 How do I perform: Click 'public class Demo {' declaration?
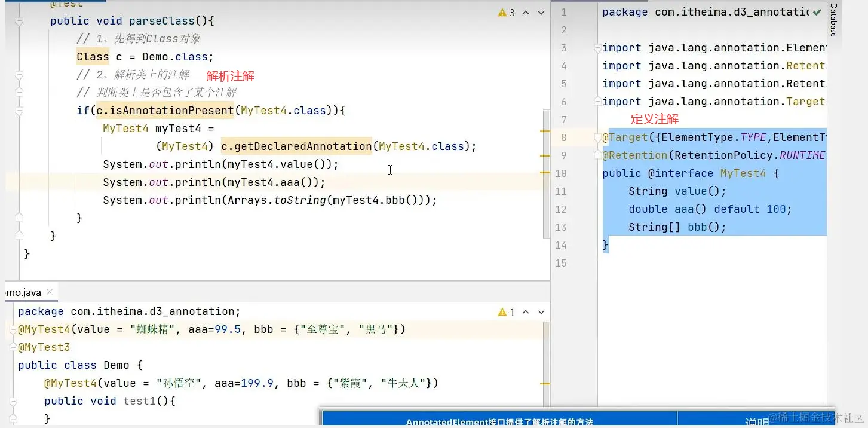coord(81,365)
